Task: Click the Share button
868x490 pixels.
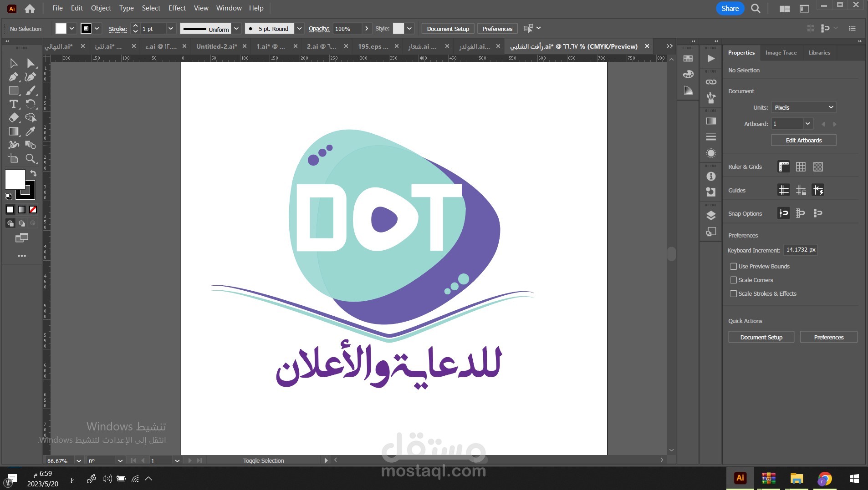Action: coord(730,8)
